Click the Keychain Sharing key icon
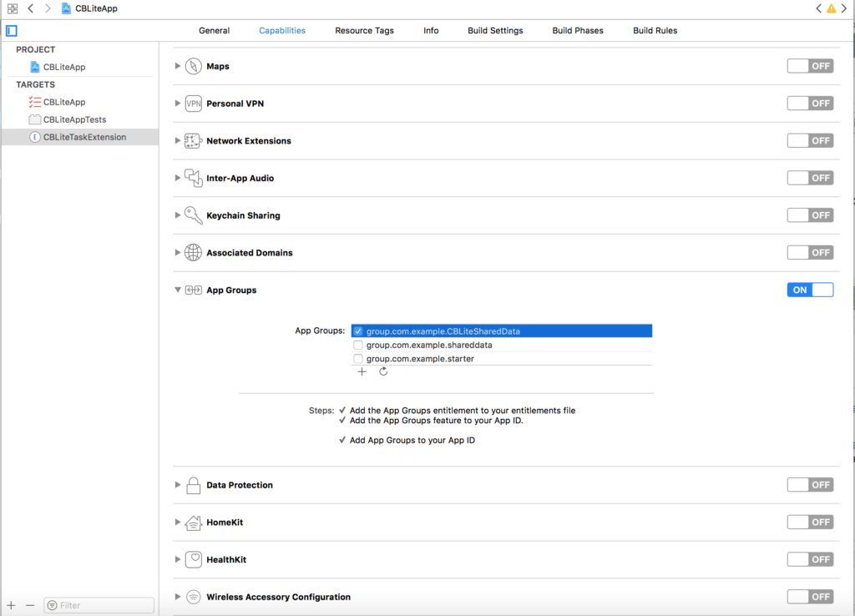855x616 pixels. click(x=194, y=215)
